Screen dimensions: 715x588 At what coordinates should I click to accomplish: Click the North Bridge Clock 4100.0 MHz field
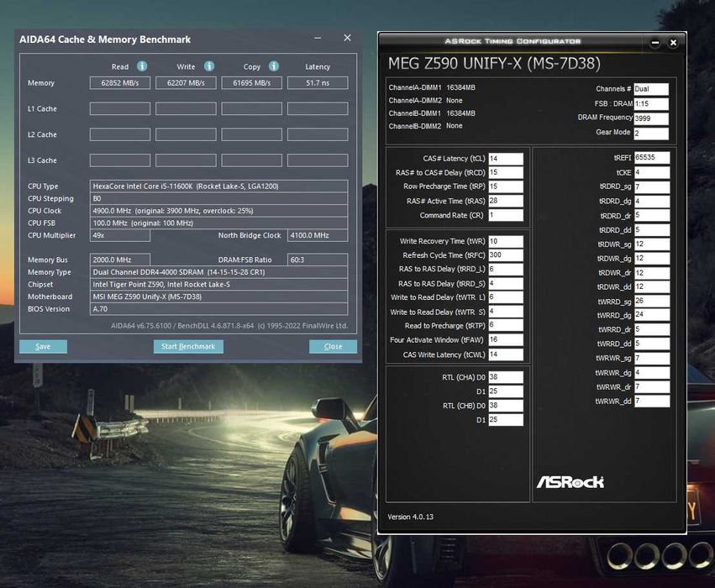[x=318, y=235]
